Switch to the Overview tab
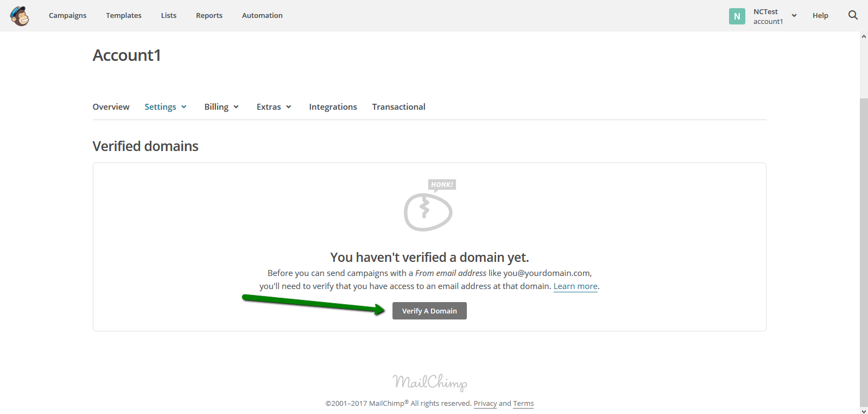Viewport: 868px width, 414px height. 111,107
